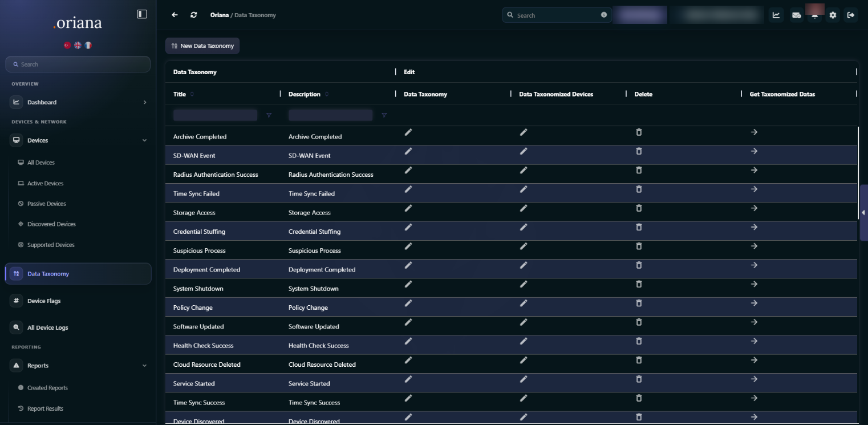Collapse the Devices sidebar section
Viewport: 868px width, 425px height.
(144, 140)
